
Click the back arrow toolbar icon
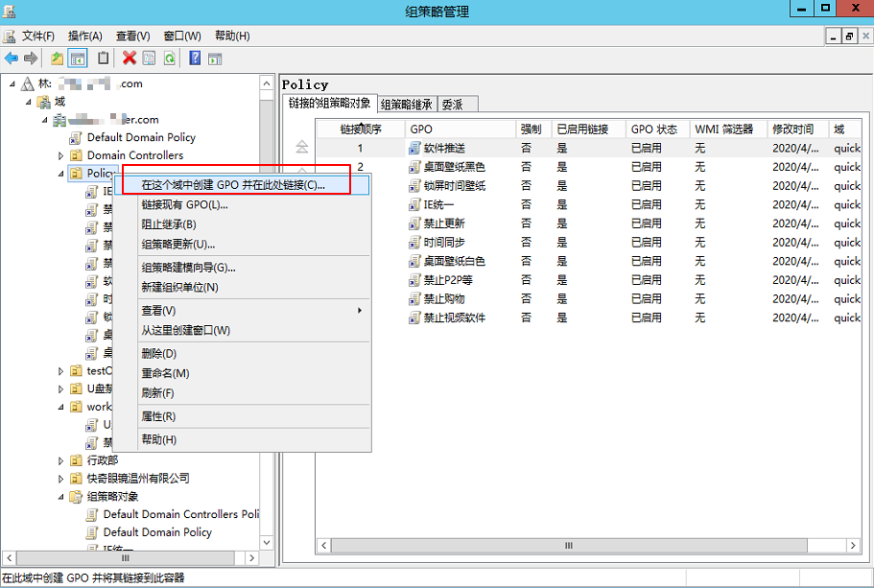pyautogui.click(x=12, y=59)
